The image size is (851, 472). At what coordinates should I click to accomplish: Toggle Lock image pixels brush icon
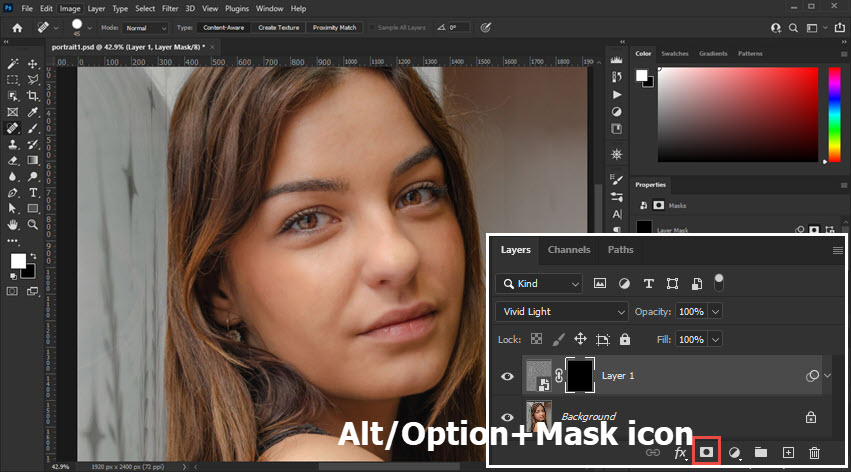click(x=558, y=339)
